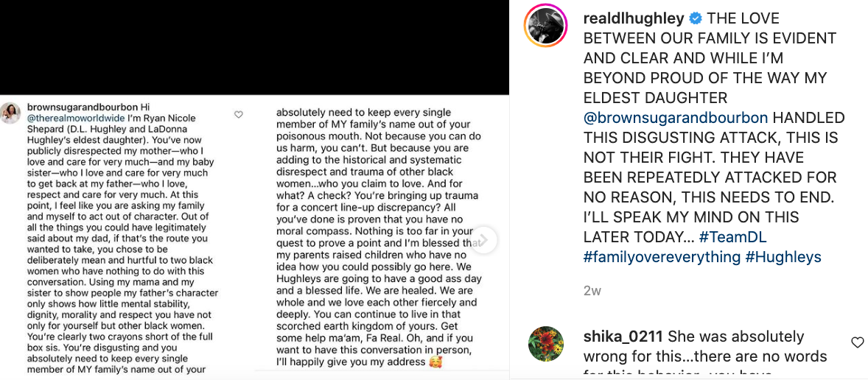The height and width of the screenshot is (380, 868).
Task: Click the 2w post timestamp
Action: 592,291
